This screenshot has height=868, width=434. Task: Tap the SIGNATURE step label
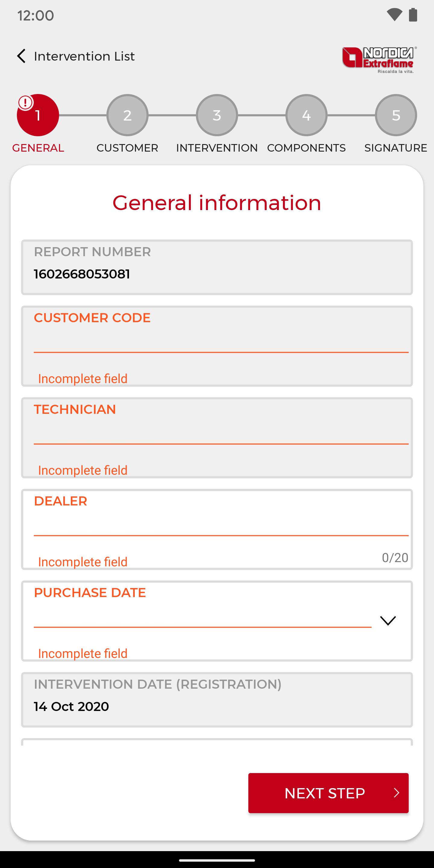[x=396, y=148]
